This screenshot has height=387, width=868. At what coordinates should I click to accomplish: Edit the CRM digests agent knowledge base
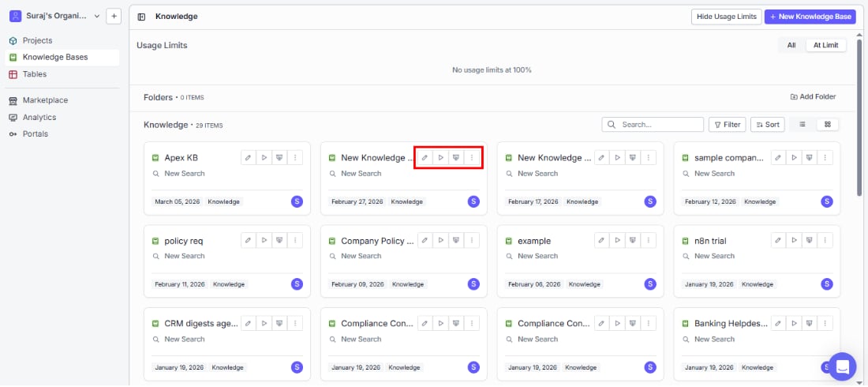pos(249,323)
